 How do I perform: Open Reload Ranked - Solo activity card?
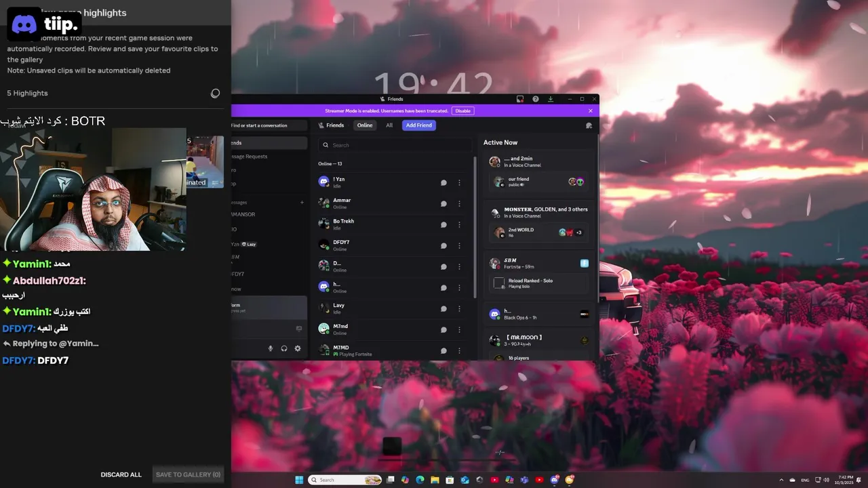pos(539,283)
